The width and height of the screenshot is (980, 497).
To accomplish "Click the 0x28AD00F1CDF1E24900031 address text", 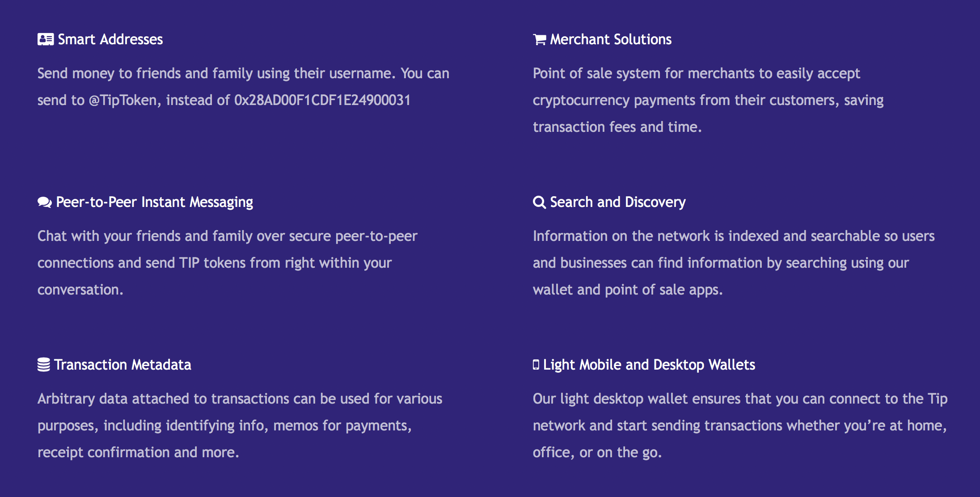I will click(x=322, y=100).
